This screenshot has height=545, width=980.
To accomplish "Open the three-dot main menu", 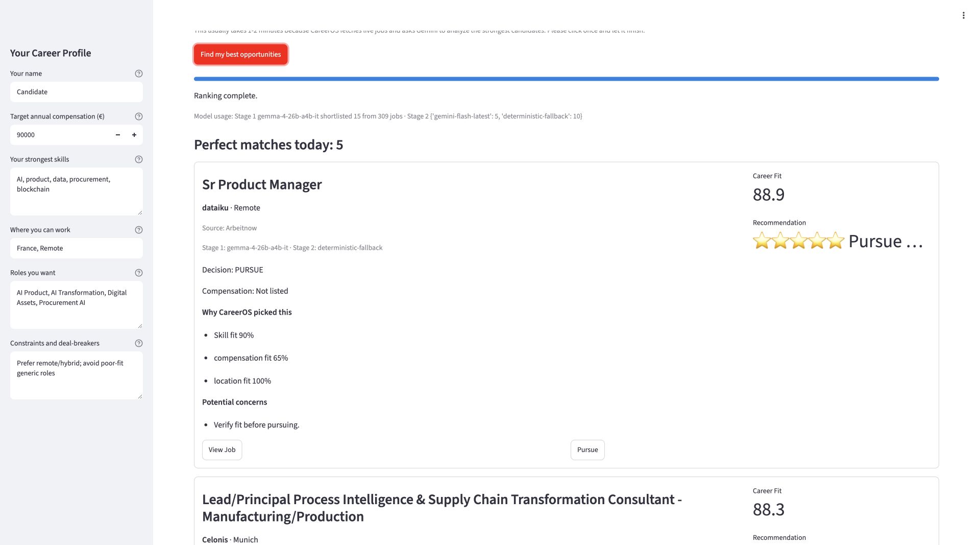I will coord(963,15).
